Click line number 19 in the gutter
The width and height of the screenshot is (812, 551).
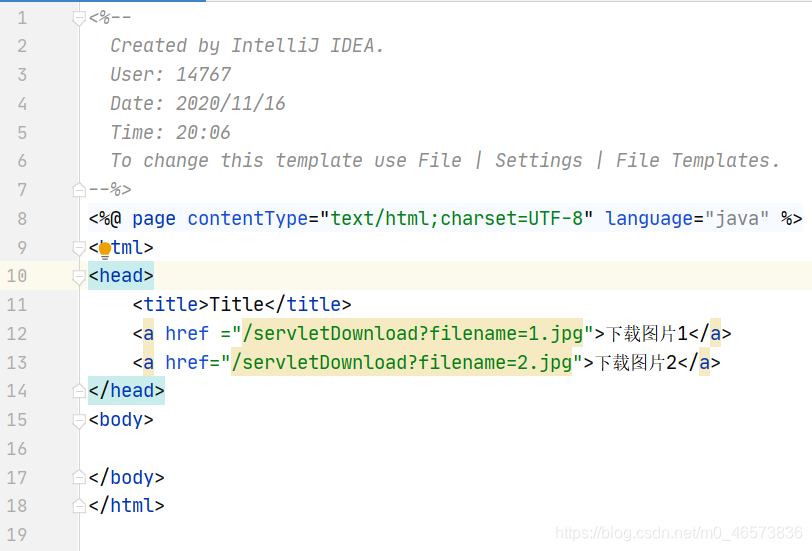pos(17,534)
